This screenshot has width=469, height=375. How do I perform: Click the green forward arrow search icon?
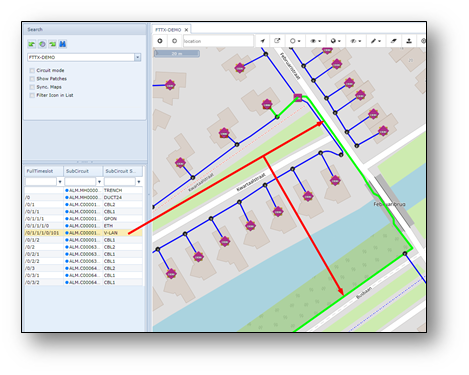52,44
